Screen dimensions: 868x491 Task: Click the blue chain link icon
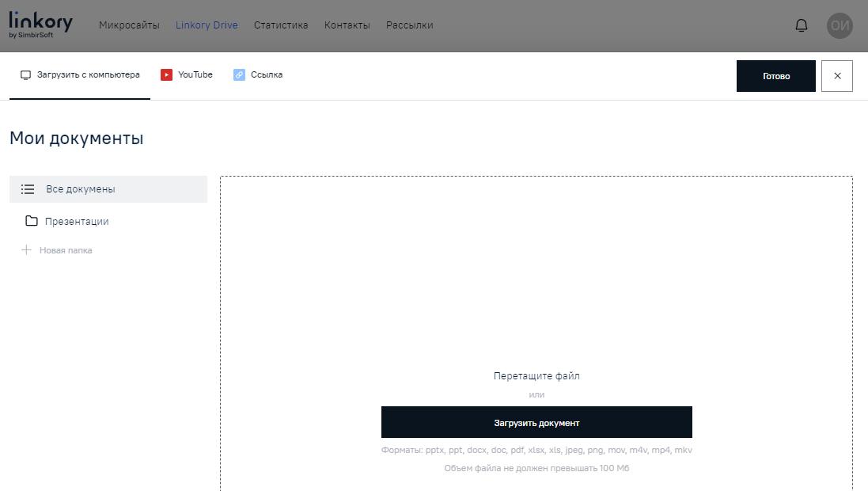tap(239, 75)
